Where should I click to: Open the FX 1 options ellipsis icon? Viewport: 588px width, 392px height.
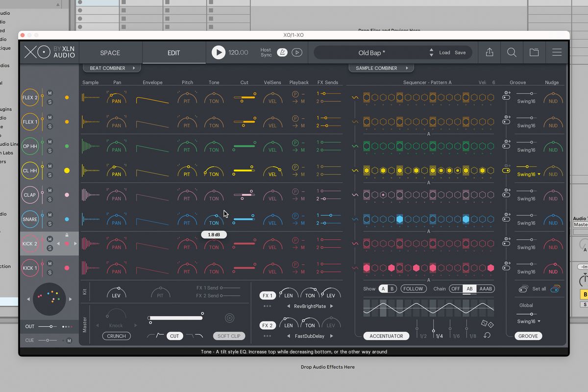pos(267,306)
